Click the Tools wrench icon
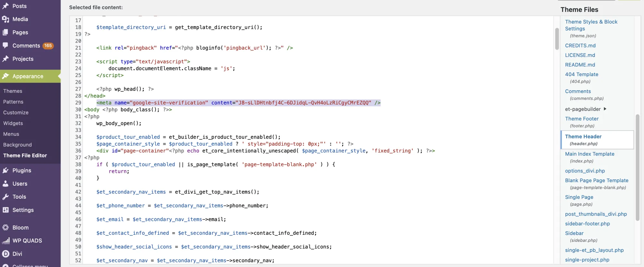 tap(5, 197)
